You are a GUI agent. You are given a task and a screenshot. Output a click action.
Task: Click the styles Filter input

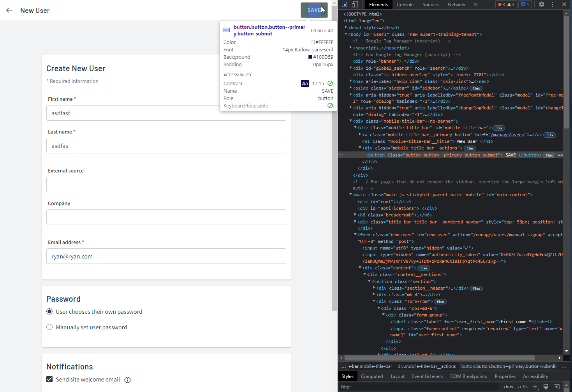(x=419, y=387)
